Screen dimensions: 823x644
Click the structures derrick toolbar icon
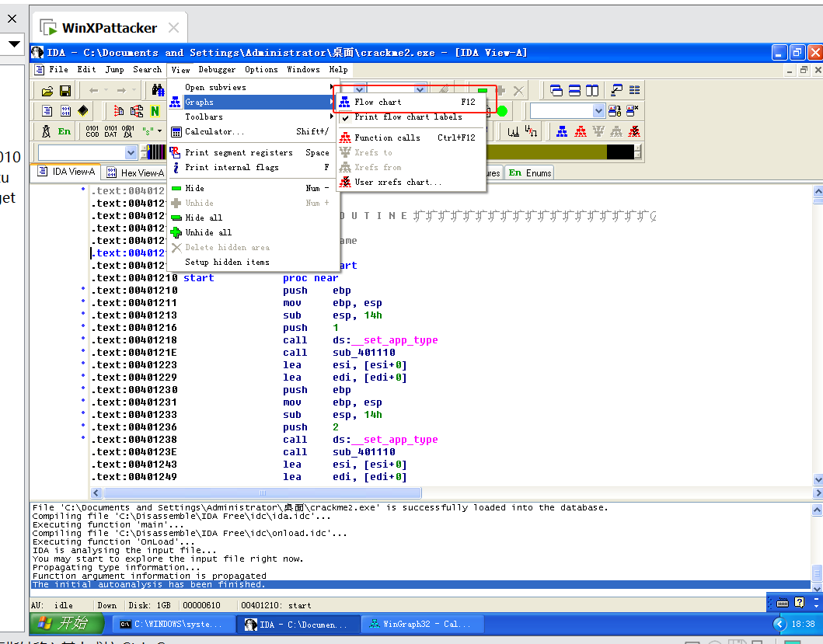coord(46,131)
